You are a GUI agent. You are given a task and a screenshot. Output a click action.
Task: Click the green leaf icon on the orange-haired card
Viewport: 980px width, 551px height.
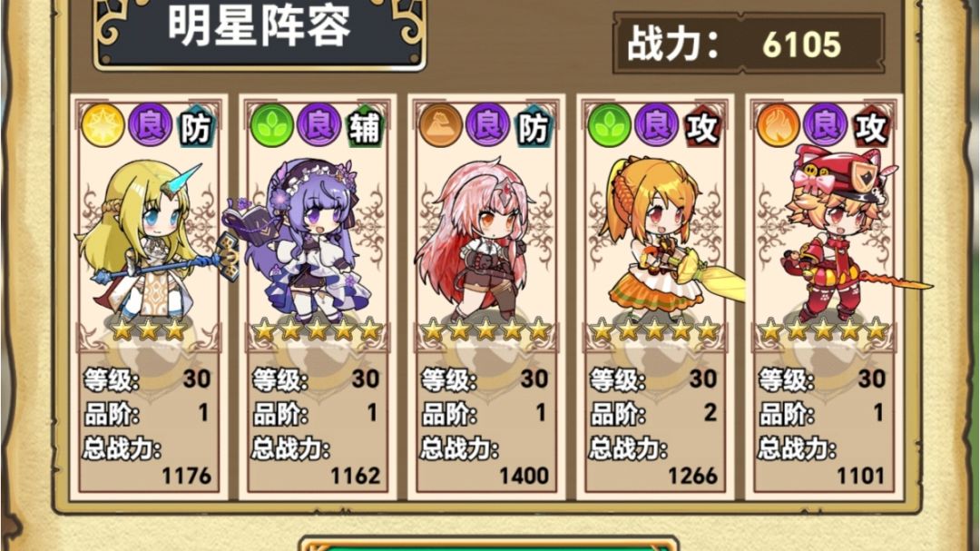pos(610,125)
